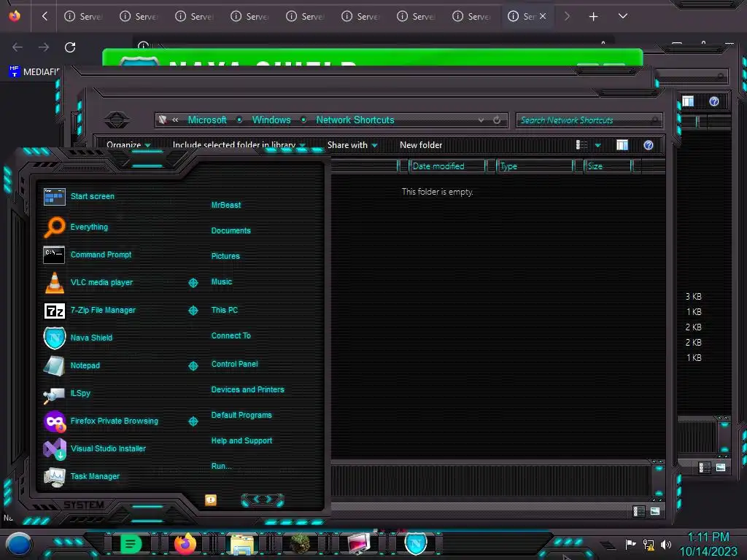Viewport: 747px width, 560px height.
Task: Launch the Everything search app
Action: pyautogui.click(x=76, y=227)
